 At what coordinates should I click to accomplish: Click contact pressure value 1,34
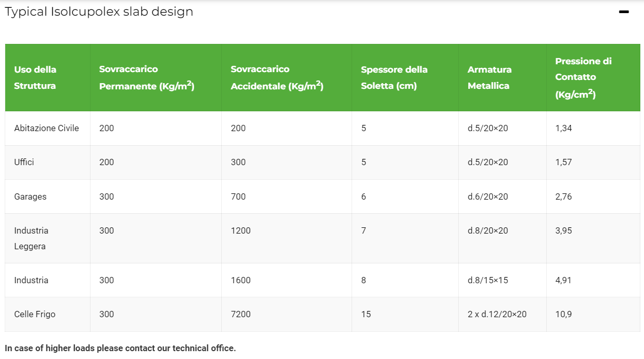tap(593, 128)
